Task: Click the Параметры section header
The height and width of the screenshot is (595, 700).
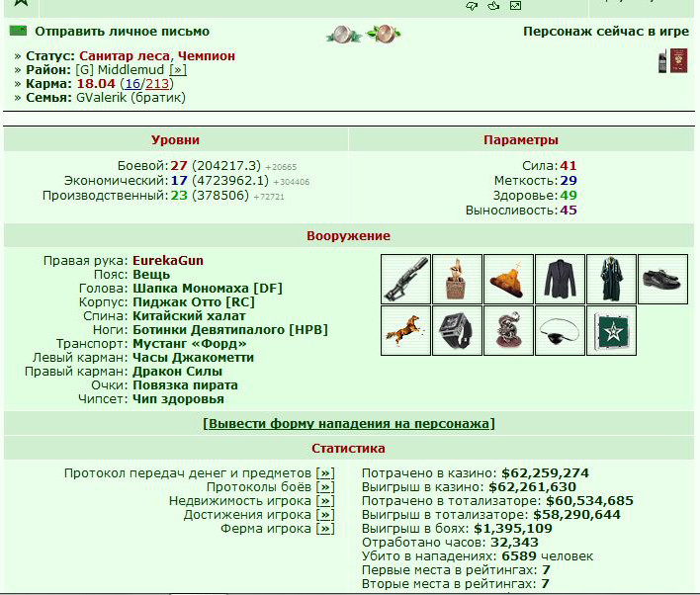Action: click(521, 139)
